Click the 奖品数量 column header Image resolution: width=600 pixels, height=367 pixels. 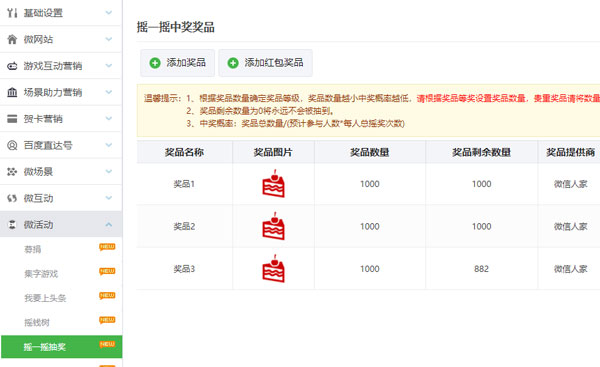click(x=370, y=152)
